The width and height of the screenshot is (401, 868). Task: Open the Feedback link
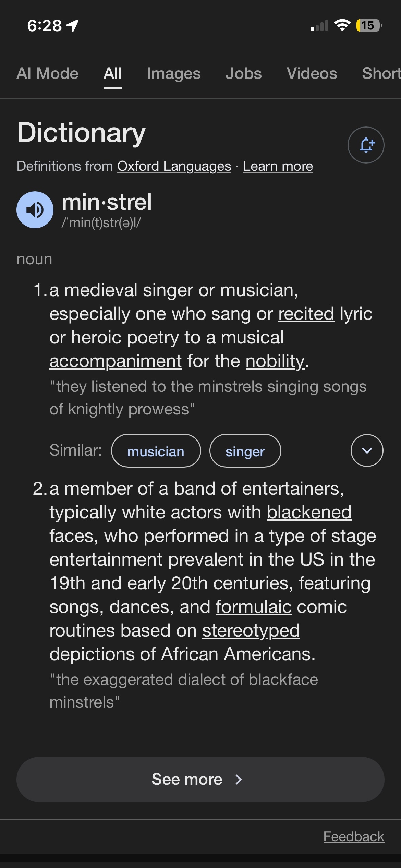[x=354, y=837]
